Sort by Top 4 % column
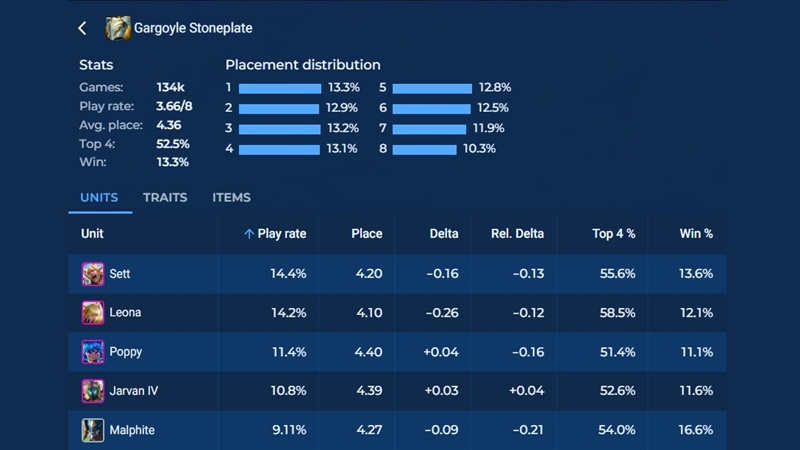The height and width of the screenshot is (450, 800). [x=613, y=234]
